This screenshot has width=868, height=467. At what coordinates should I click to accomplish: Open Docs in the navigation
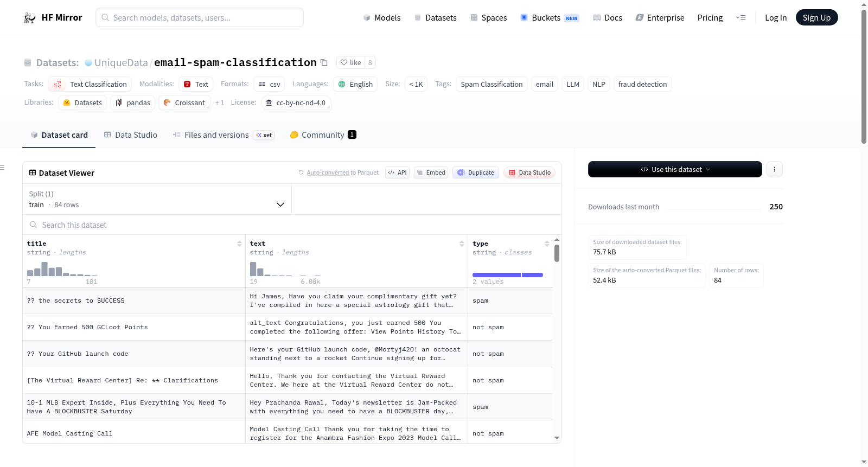[x=608, y=18]
